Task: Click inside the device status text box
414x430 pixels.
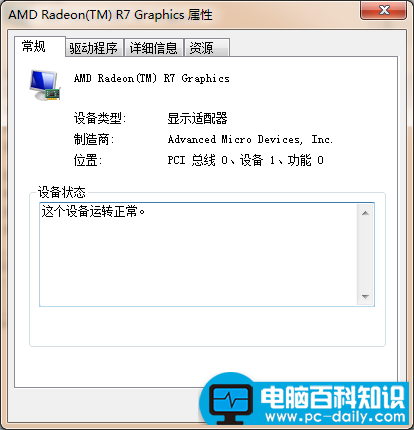Action: tap(198, 254)
